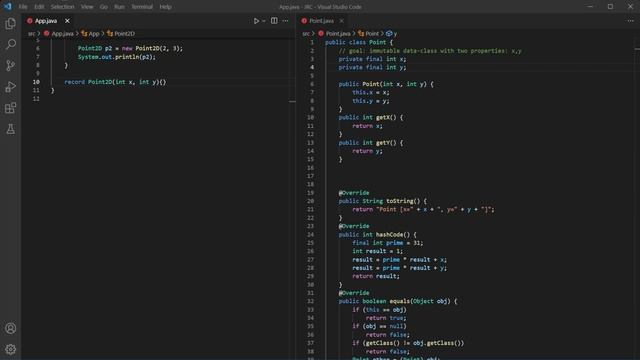Image resolution: width=640 pixels, height=360 pixels.
Task: Click the getY() method declaration
Action: [x=371, y=143]
